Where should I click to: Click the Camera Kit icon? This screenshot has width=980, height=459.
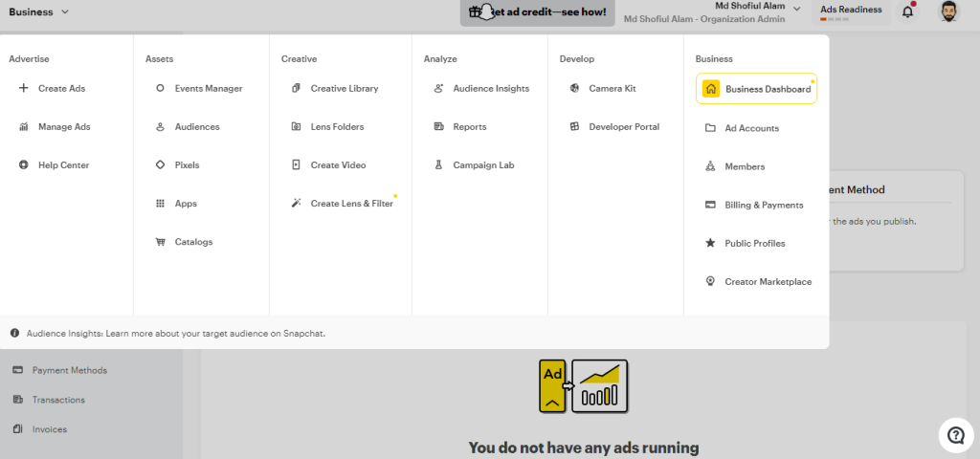coord(574,89)
